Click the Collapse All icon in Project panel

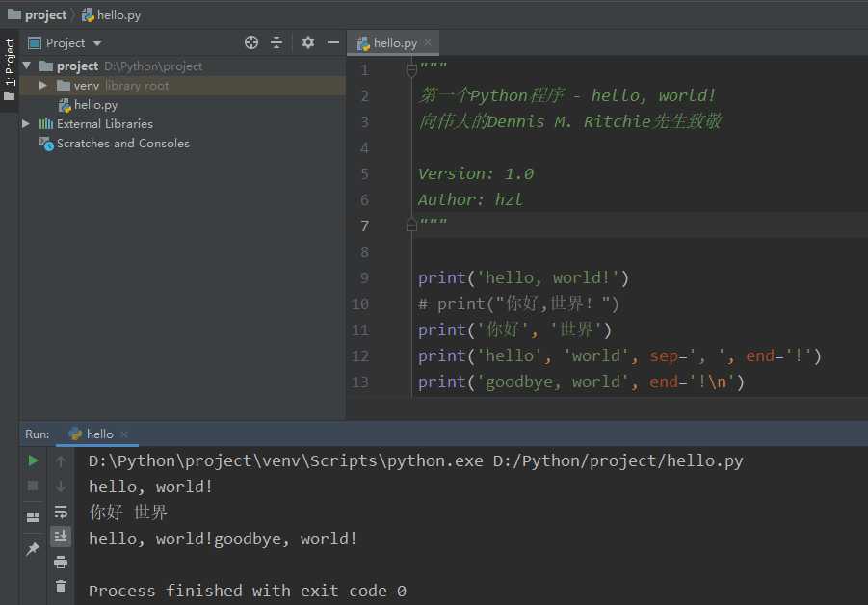[x=276, y=42]
